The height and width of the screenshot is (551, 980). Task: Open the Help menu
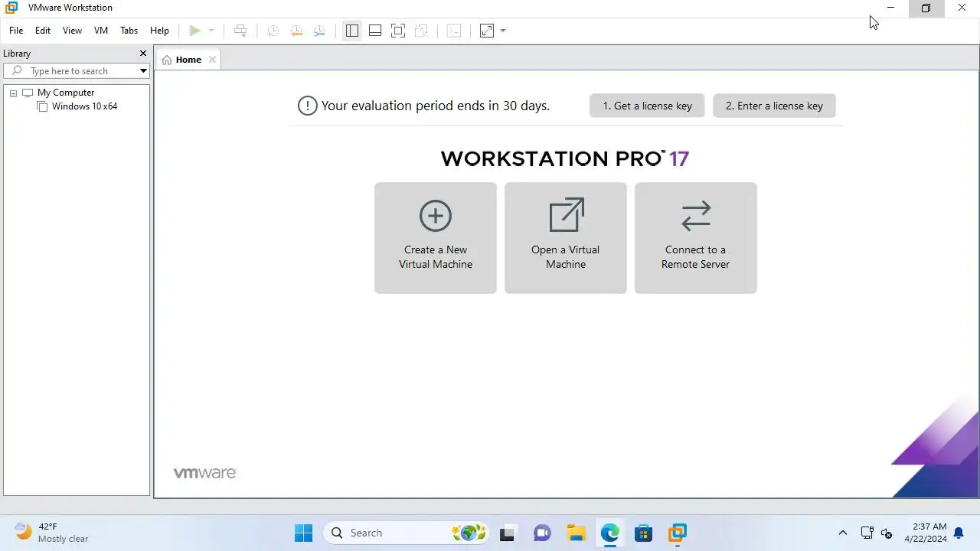[159, 31]
